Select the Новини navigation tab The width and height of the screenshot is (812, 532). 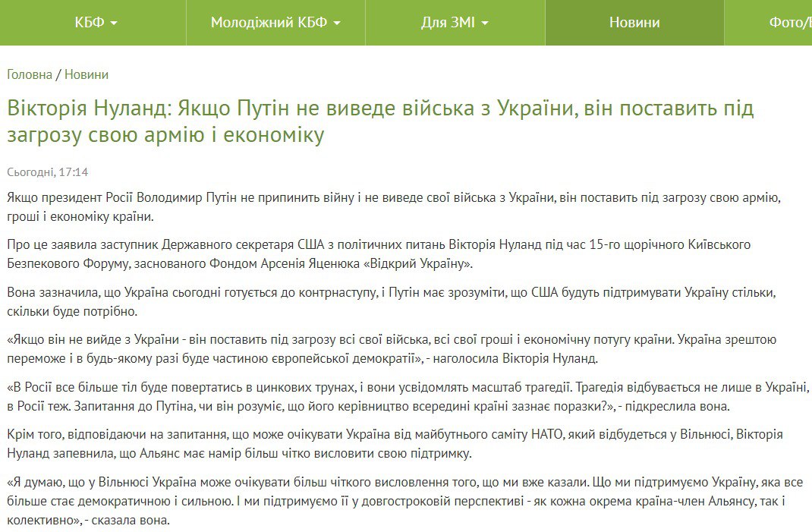click(633, 22)
